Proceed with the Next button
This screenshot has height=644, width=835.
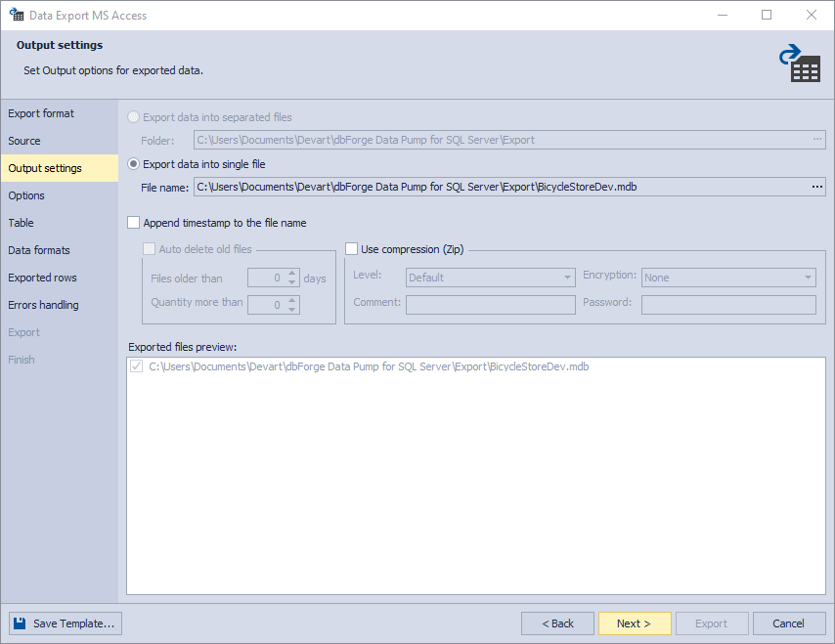pos(635,623)
